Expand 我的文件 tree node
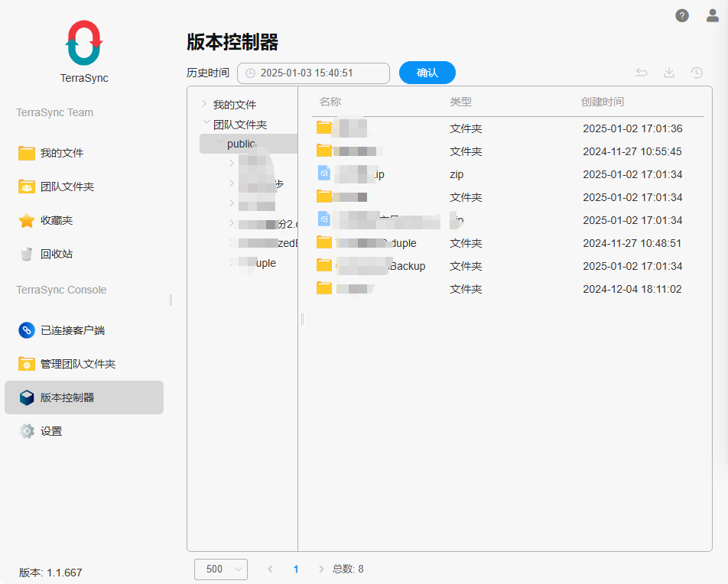This screenshot has height=584, width=728. (x=204, y=104)
